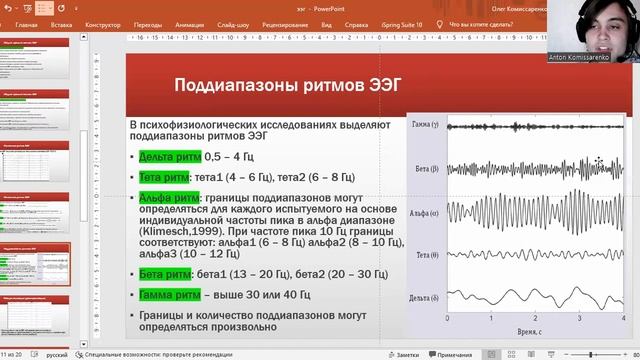640x360 pixels.
Task: Open the Слайд-шоу ribbon tab
Action: coord(233,25)
